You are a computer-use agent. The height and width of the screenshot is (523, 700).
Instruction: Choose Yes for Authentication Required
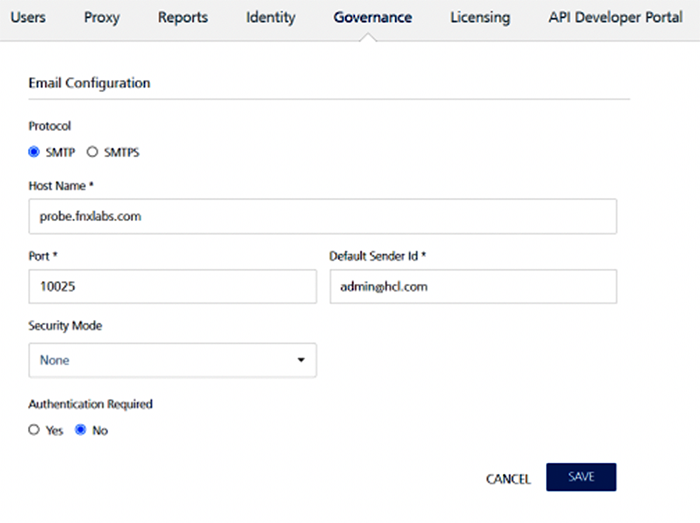tap(34, 430)
